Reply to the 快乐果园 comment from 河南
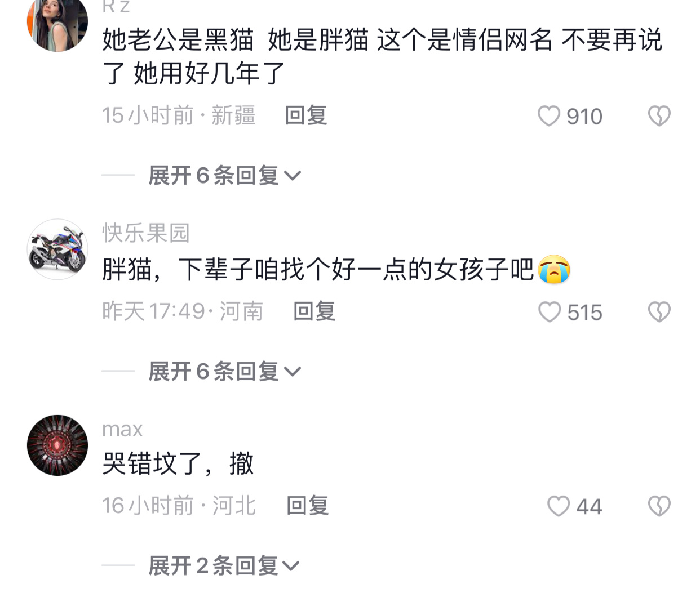Image resolution: width=700 pixels, height=602 pixels. tap(314, 311)
